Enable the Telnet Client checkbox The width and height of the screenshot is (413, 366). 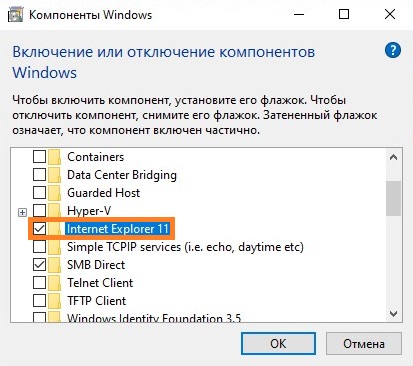point(39,283)
